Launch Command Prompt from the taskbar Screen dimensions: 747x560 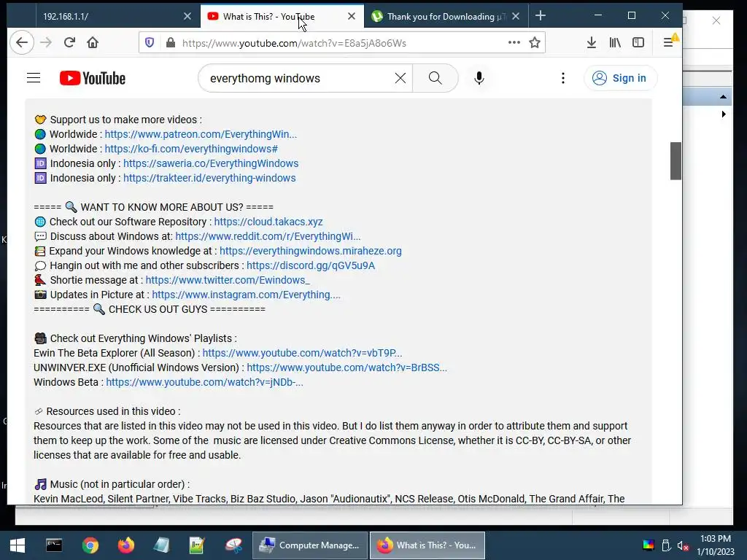pyautogui.click(x=54, y=545)
